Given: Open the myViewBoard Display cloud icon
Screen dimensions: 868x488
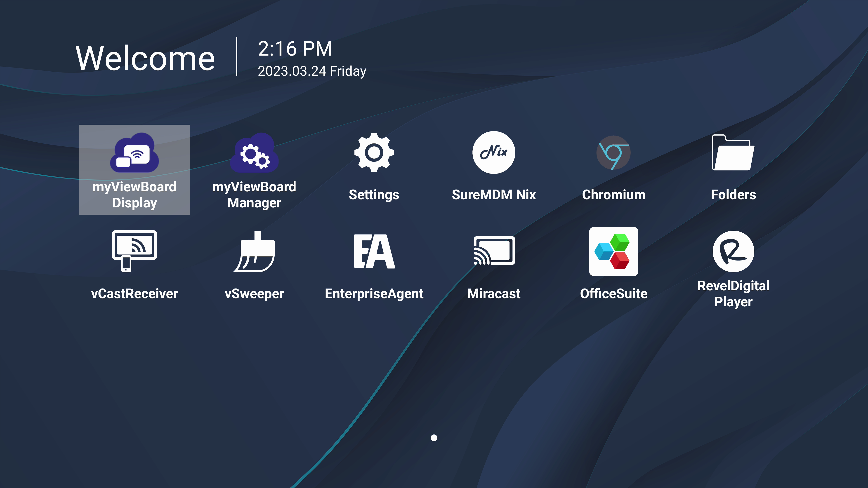Looking at the screenshot, I should (x=134, y=152).
